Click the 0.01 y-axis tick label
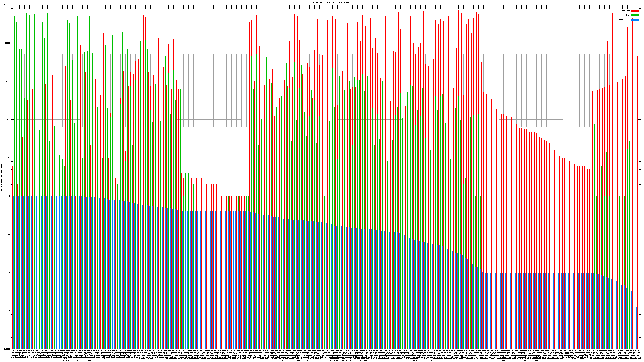The height and width of the screenshot is (362, 644). coord(8,273)
